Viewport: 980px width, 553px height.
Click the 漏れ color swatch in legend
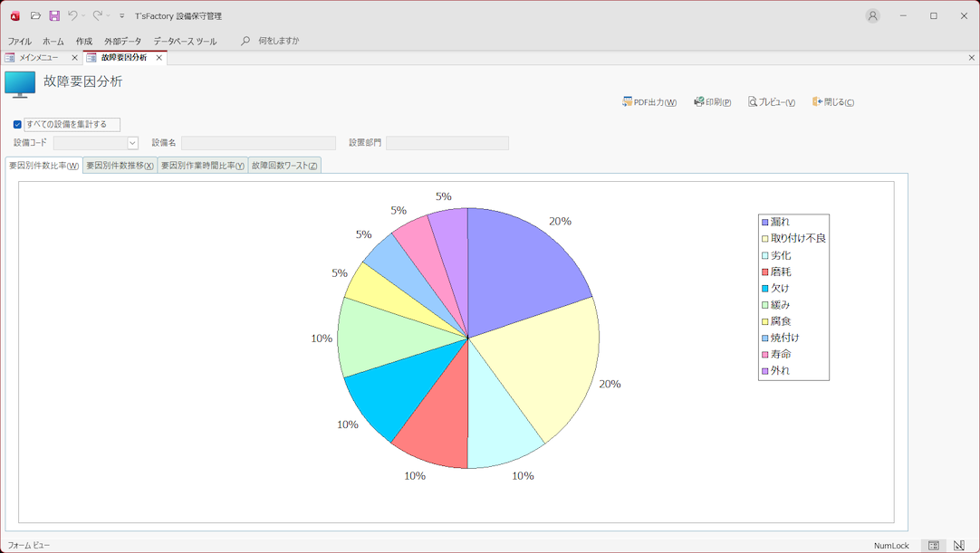(765, 223)
